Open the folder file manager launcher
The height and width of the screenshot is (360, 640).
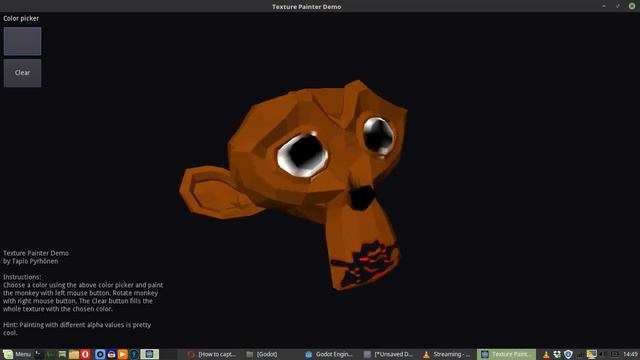[x=74, y=354]
